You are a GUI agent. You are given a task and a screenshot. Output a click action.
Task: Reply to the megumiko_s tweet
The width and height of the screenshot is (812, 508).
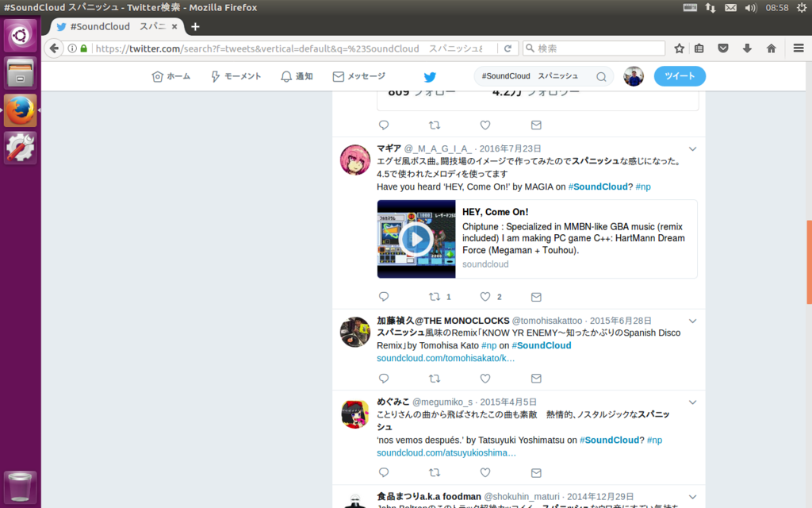(384, 472)
